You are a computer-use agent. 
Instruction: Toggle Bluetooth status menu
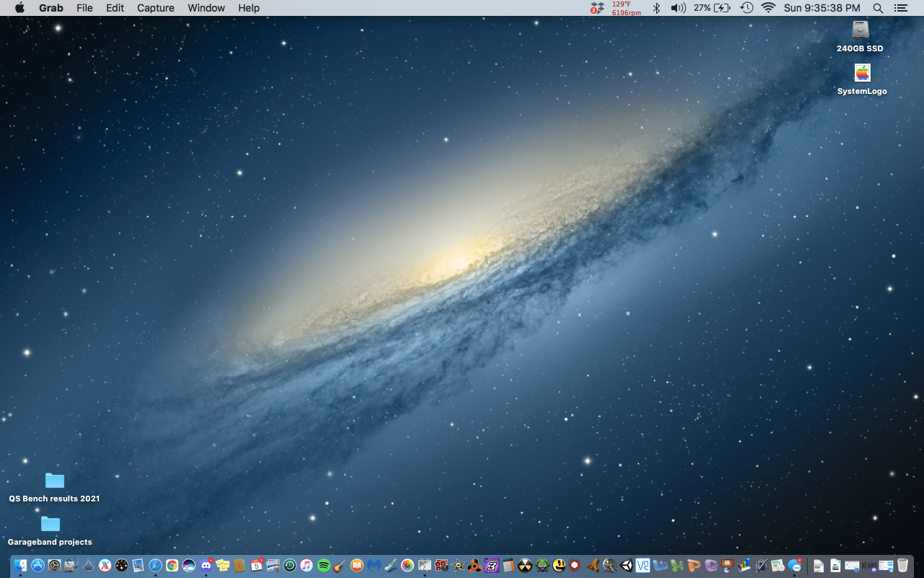point(656,8)
